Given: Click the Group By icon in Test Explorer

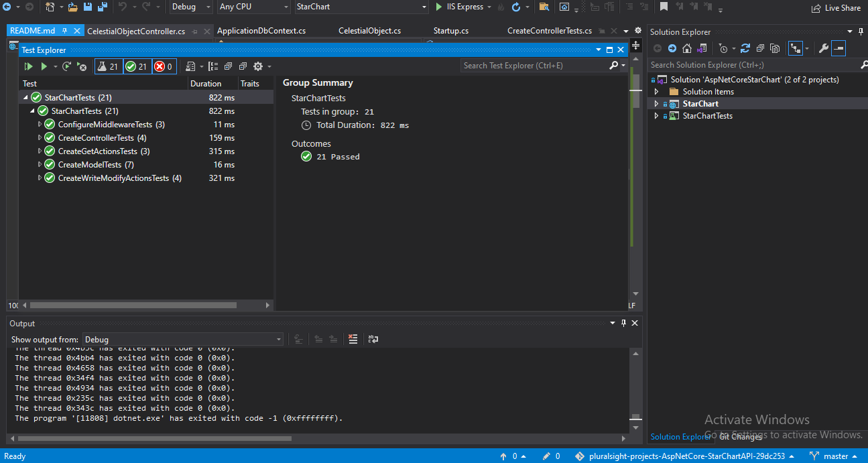Looking at the screenshot, I should (212, 66).
